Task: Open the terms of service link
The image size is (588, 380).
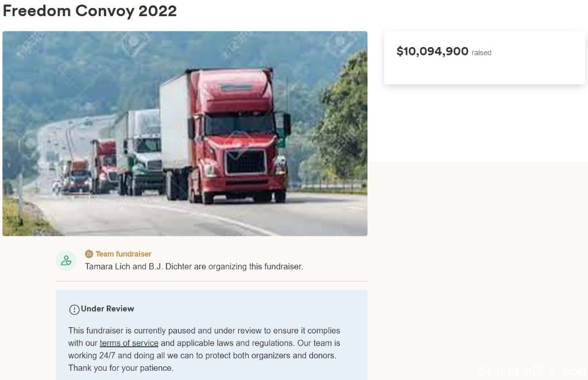Action: [x=129, y=343]
